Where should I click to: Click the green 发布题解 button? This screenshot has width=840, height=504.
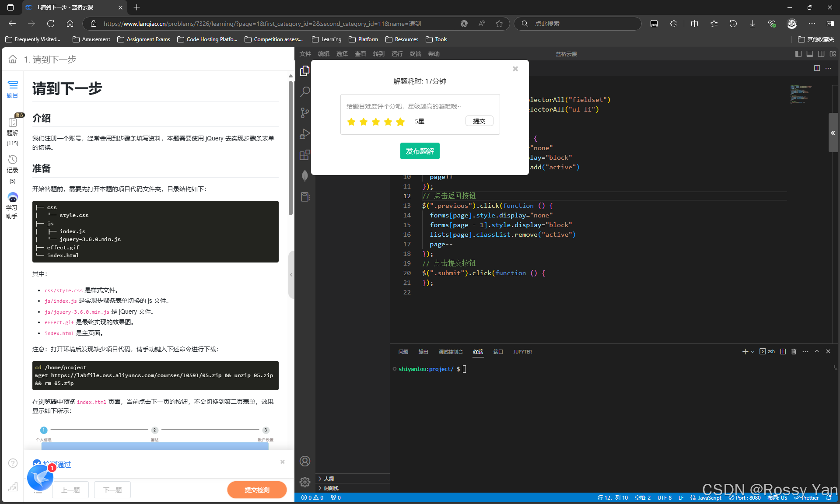pos(420,151)
